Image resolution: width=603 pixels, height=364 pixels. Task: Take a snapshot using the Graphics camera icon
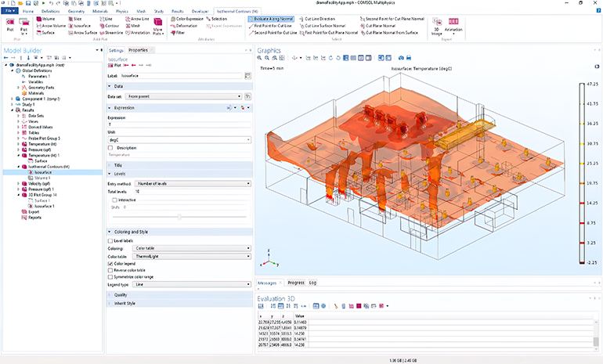coord(401,58)
